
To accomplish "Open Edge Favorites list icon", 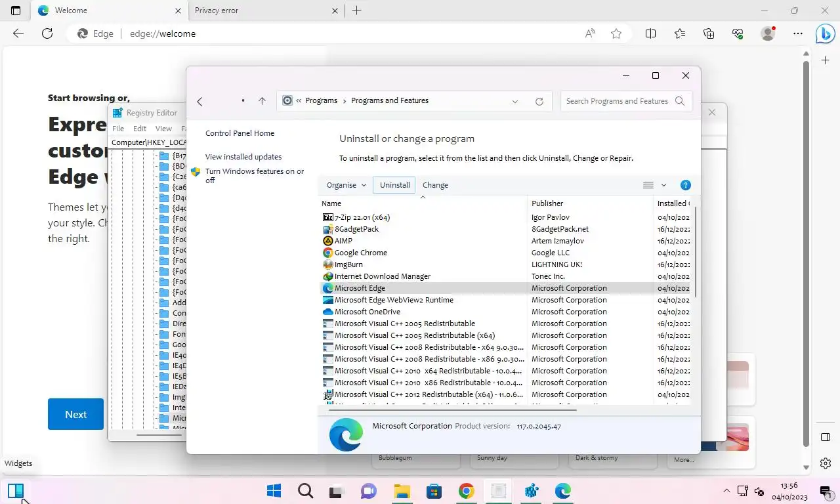I will click(679, 33).
